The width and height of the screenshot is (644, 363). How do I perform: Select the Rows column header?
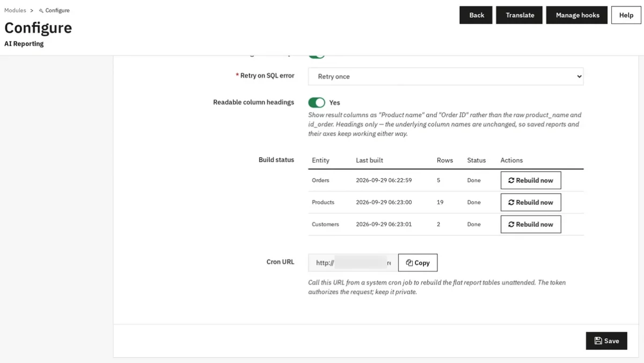(445, 160)
